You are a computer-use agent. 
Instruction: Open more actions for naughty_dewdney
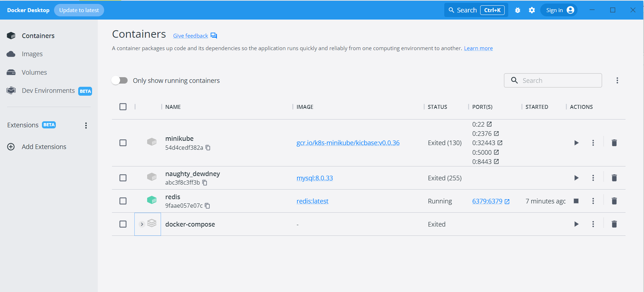(x=593, y=178)
